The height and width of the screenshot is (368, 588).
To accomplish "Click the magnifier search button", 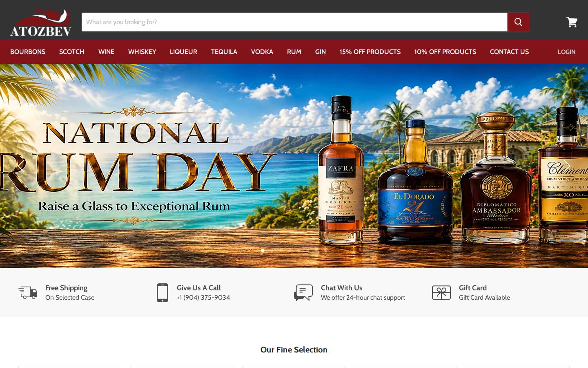I will (x=518, y=22).
